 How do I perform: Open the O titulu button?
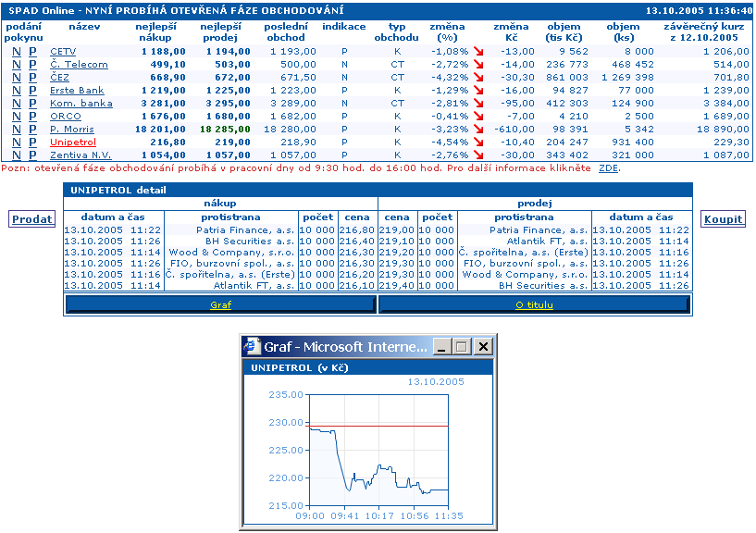click(x=534, y=304)
